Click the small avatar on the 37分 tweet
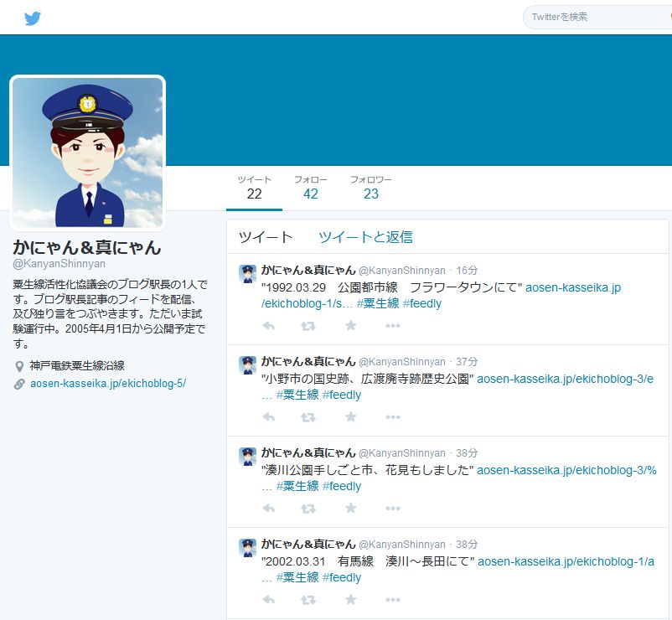 247,365
